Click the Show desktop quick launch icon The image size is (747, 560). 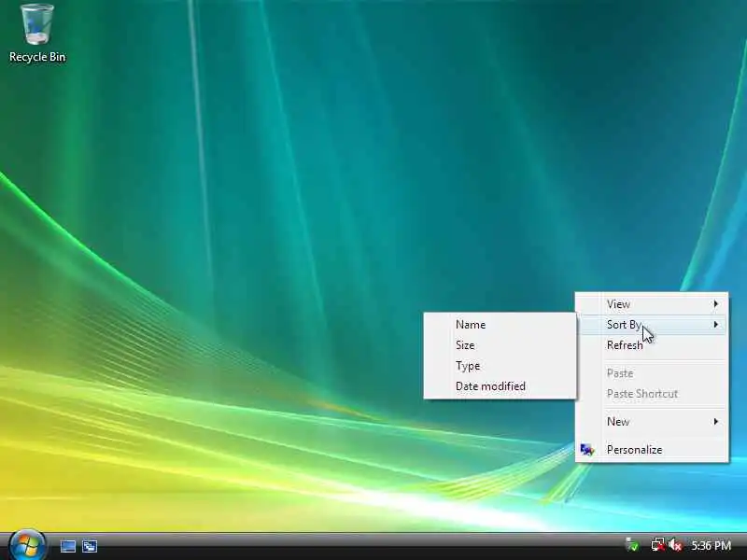coord(67,546)
